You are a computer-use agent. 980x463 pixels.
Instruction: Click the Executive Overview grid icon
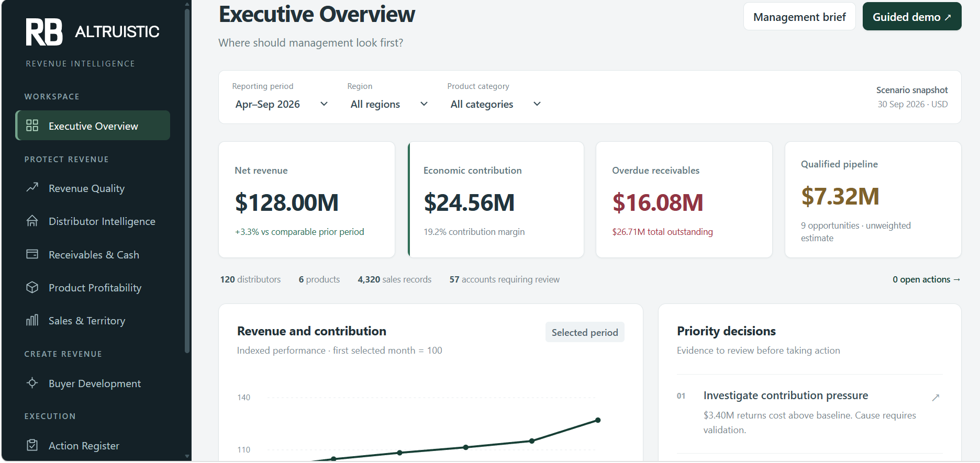point(32,126)
